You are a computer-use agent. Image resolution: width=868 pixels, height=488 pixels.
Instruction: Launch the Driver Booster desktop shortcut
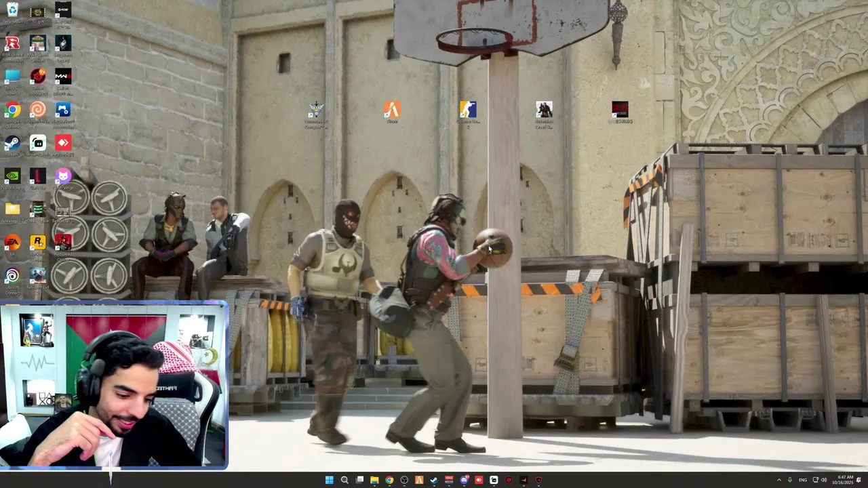click(x=38, y=79)
